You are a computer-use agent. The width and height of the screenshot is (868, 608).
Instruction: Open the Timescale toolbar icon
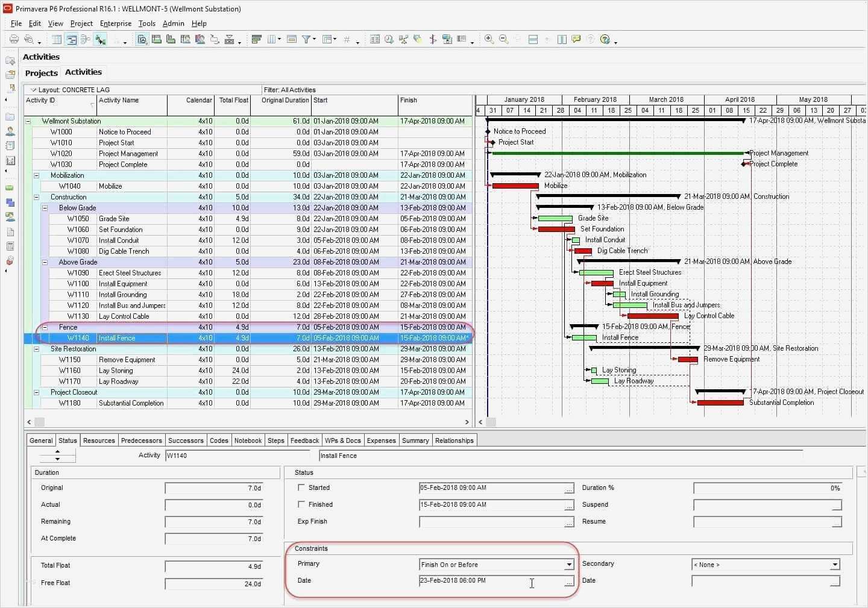pos(291,39)
